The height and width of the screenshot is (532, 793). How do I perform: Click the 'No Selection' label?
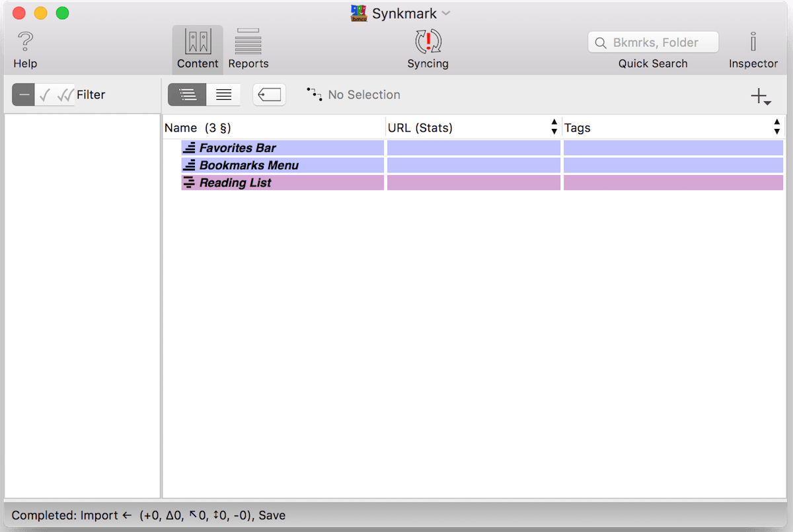[364, 95]
